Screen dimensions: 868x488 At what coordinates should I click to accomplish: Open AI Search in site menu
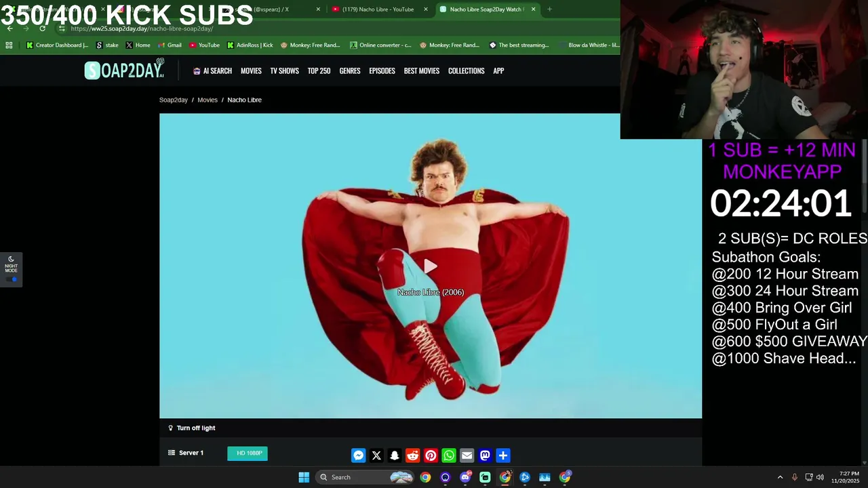(212, 70)
